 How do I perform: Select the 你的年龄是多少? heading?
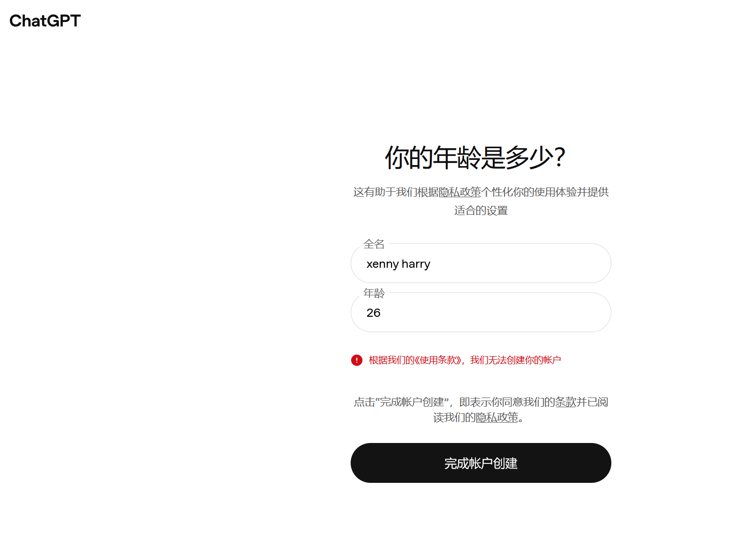[x=475, y=157]
